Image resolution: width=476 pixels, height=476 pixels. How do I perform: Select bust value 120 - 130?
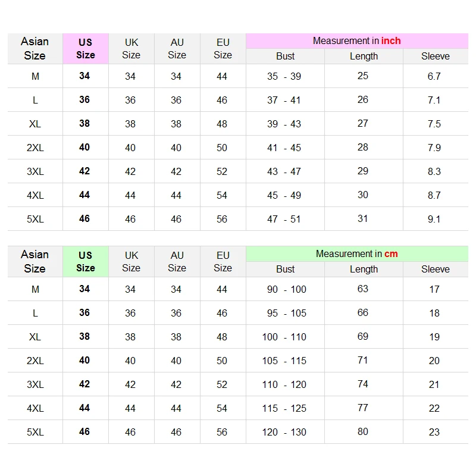(x=284, y=432)
